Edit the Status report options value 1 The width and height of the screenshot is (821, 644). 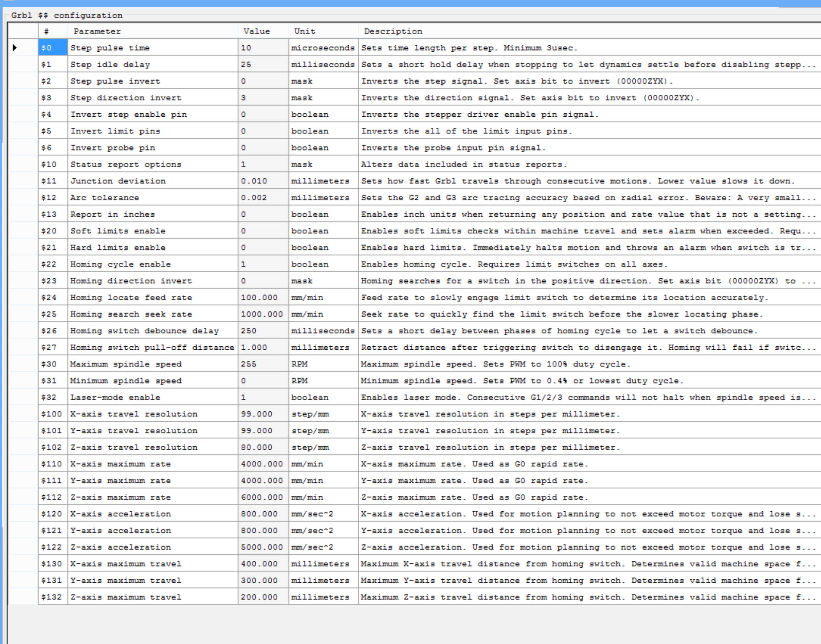coord(263,164)
